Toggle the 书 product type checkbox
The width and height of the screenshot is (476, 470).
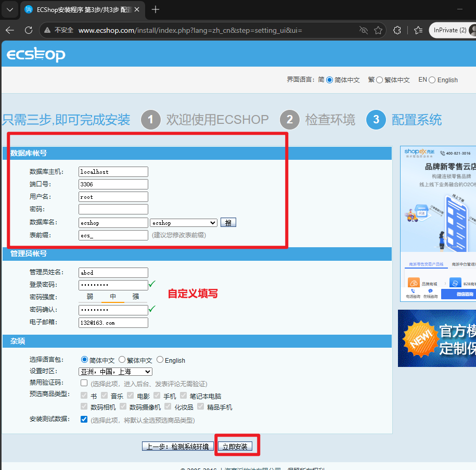pos(84,395)
